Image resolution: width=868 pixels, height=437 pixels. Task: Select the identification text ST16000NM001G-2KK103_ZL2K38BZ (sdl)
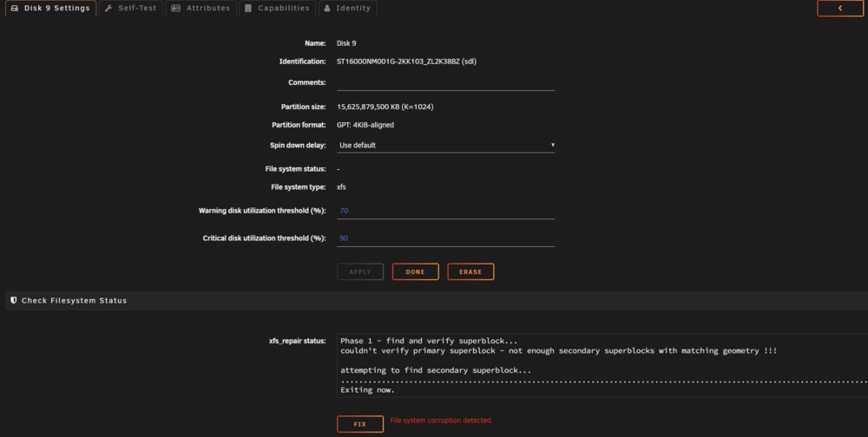tap(406, 62)
